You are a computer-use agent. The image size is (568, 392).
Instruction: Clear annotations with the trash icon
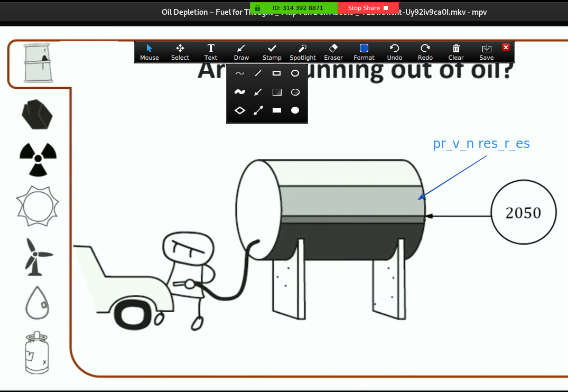pos(456,52)
